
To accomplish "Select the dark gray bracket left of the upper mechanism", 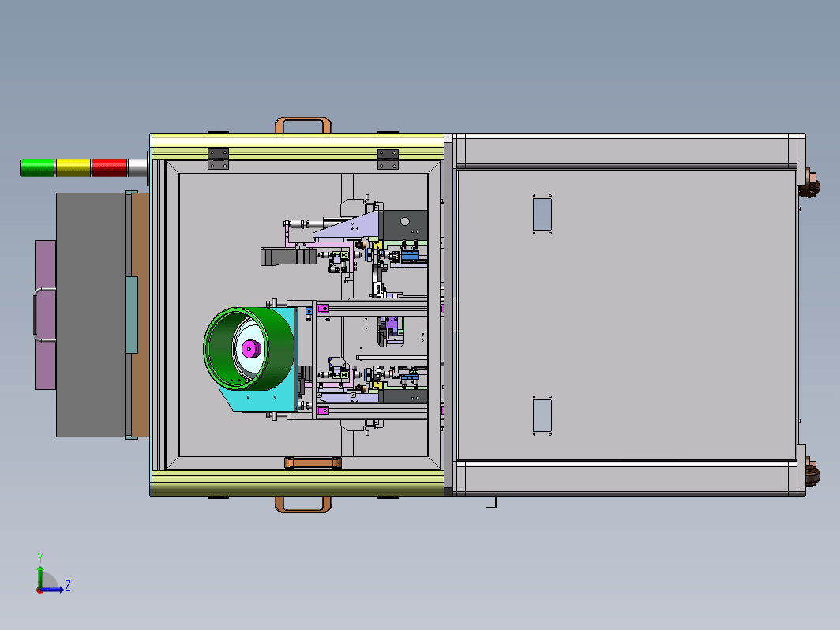I will point(288,257).
